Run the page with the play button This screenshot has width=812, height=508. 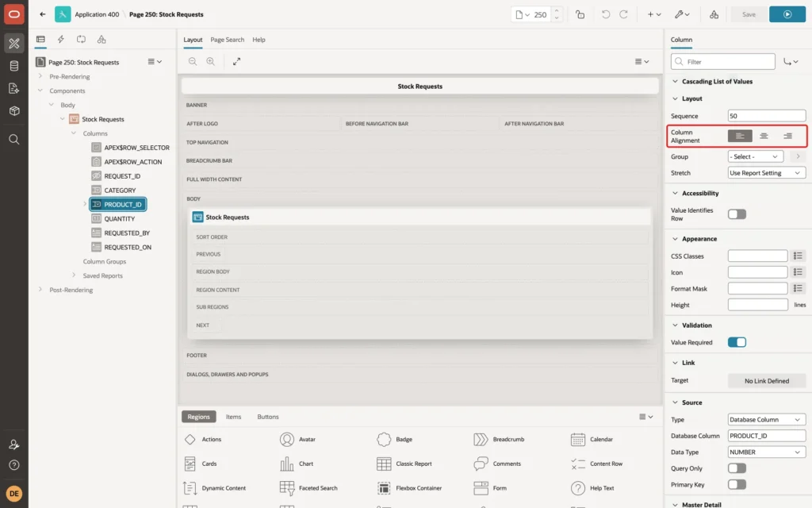pos(787,14)
